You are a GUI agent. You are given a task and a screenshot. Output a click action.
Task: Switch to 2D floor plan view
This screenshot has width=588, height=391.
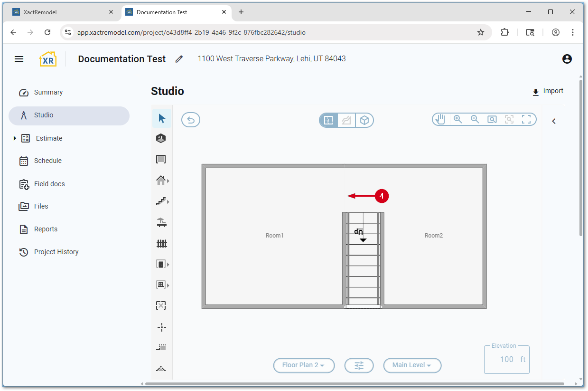(328, 120)
